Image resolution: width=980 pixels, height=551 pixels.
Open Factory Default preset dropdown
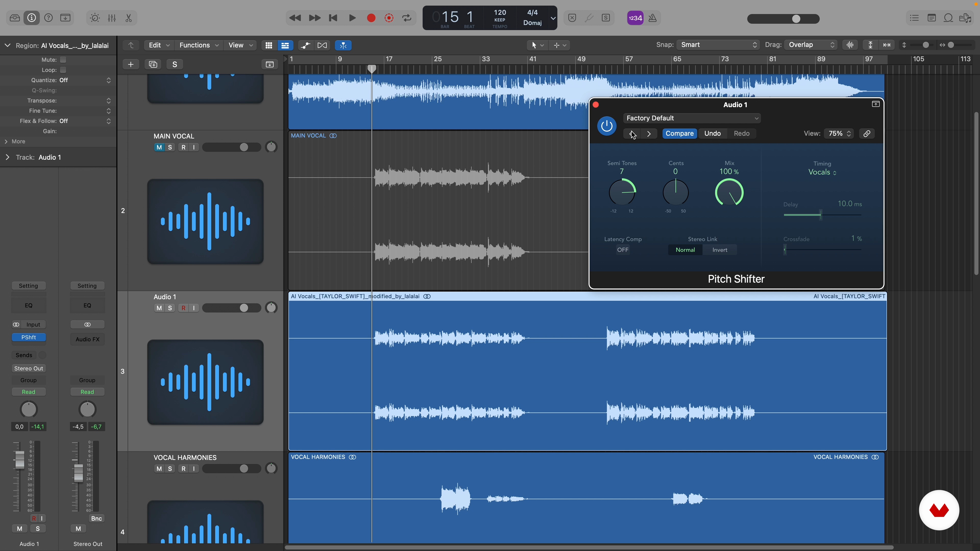[692, 118]
